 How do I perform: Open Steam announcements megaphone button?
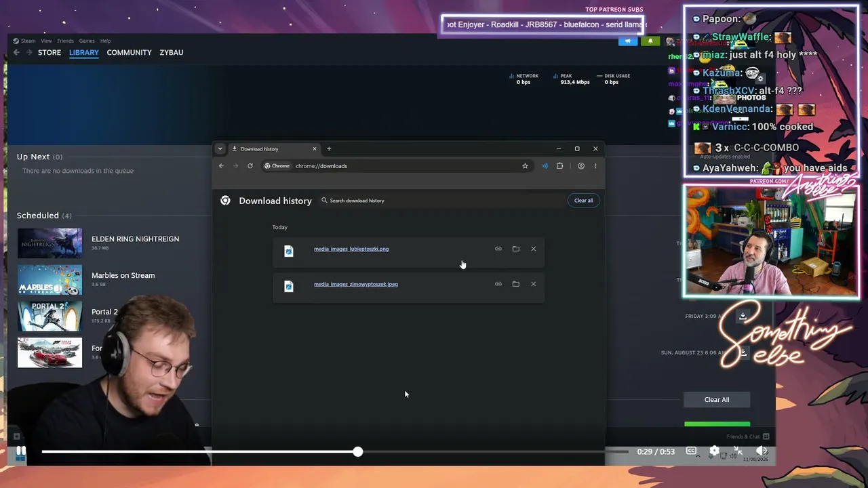tap(628, 41)
